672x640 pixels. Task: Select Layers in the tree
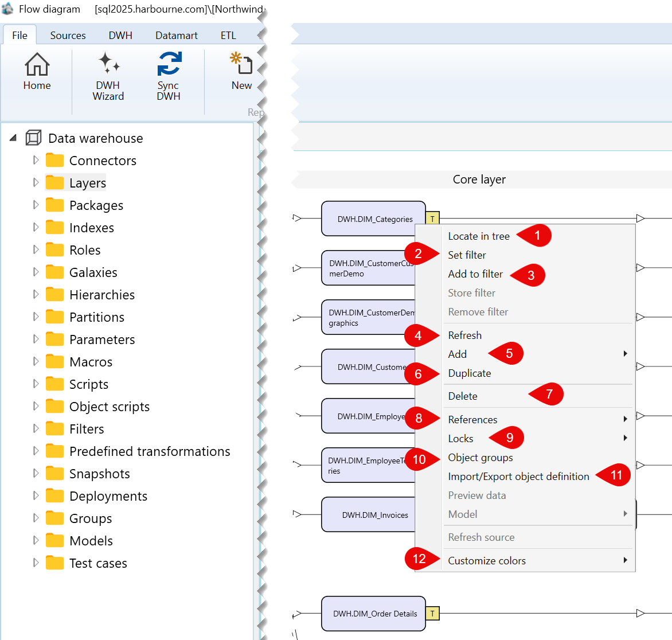tap(87, 182)
